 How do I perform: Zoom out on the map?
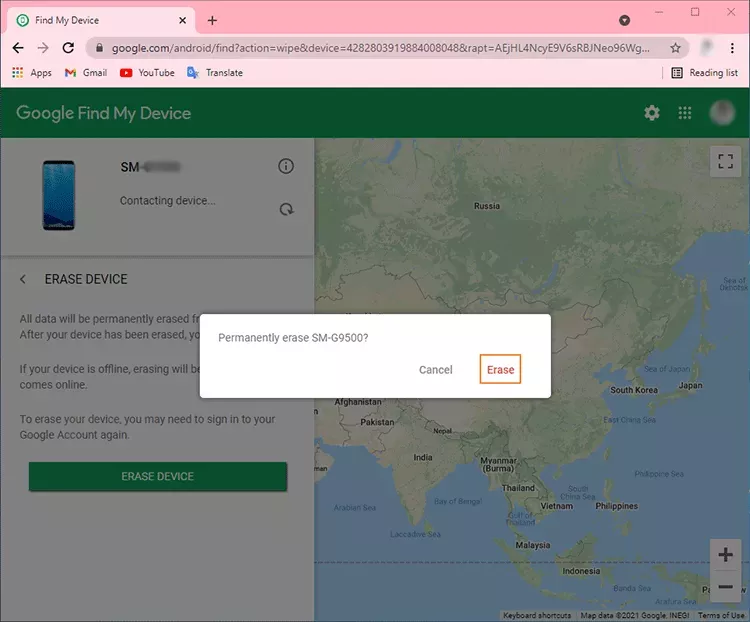[725, 586]
